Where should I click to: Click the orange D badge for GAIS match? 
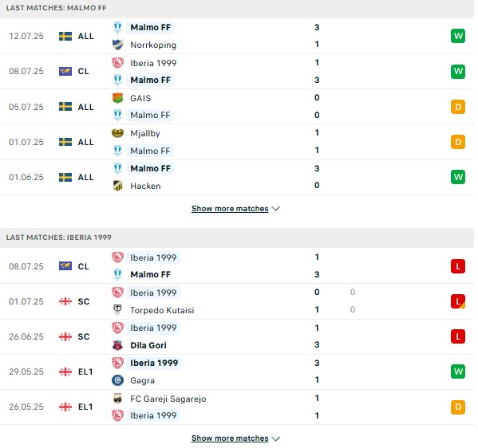[458, 107]
